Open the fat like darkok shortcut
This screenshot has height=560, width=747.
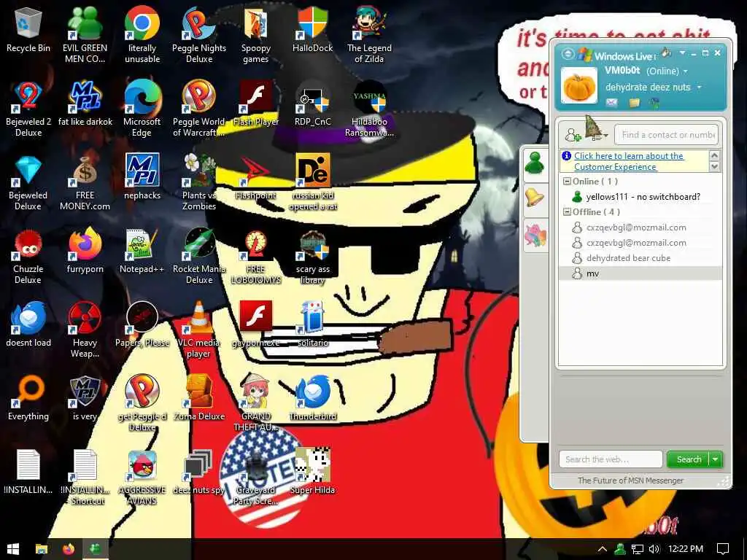pos(85,104)
